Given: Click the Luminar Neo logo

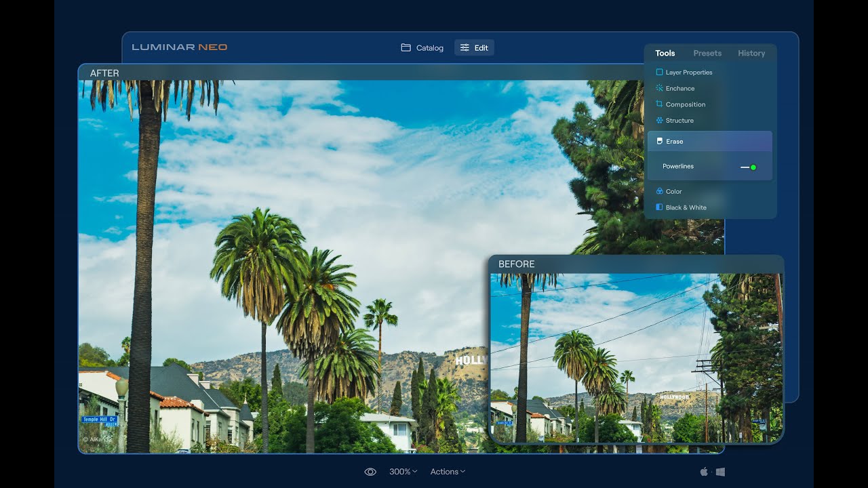Looking at the screenshot, I should pos(180,47).
